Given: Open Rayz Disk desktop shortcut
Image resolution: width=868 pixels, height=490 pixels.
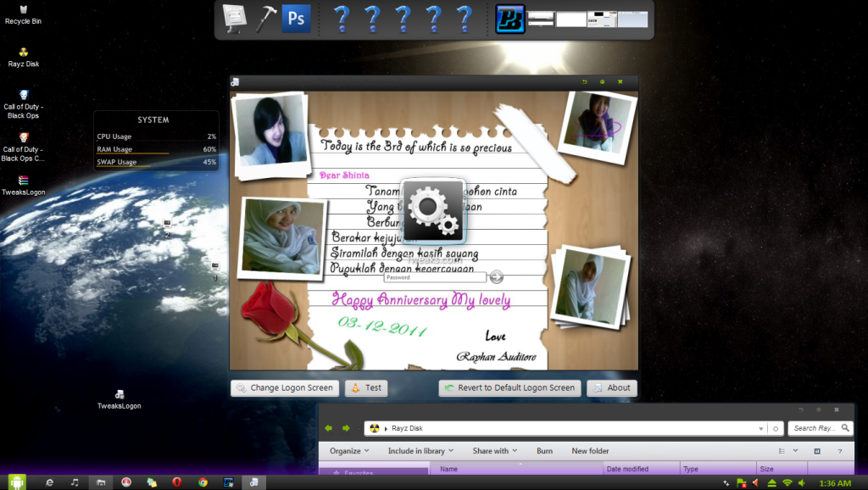Looking at the screenshot, I should click(x=23, y=53).
